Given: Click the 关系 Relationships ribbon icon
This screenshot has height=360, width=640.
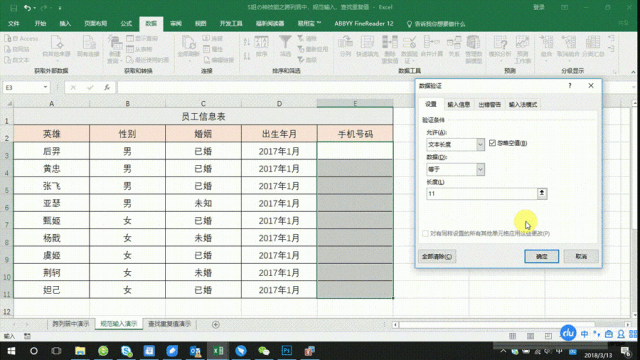Looking at the screenshot, I should pos(454,46).
